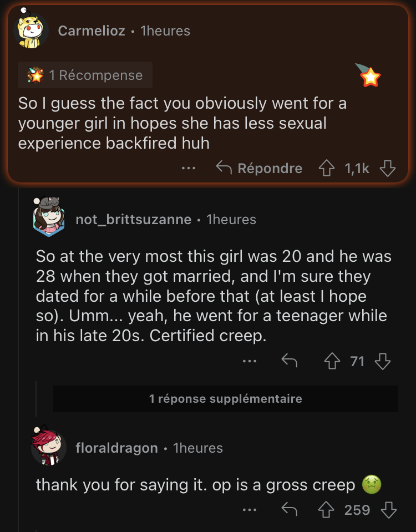Open the Carmelioz username link
The height and width of the screenshot is (532, 416).
[92, 31]
